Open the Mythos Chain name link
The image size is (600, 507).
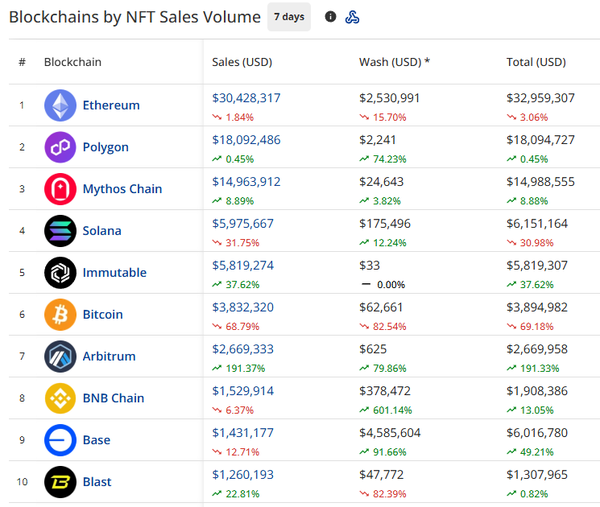coord(123,189)
